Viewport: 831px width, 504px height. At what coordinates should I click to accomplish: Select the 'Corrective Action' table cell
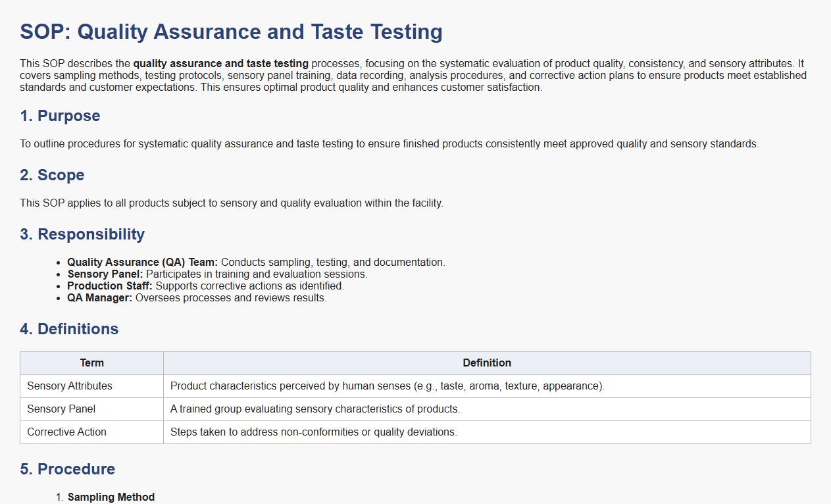pos(66,432)
